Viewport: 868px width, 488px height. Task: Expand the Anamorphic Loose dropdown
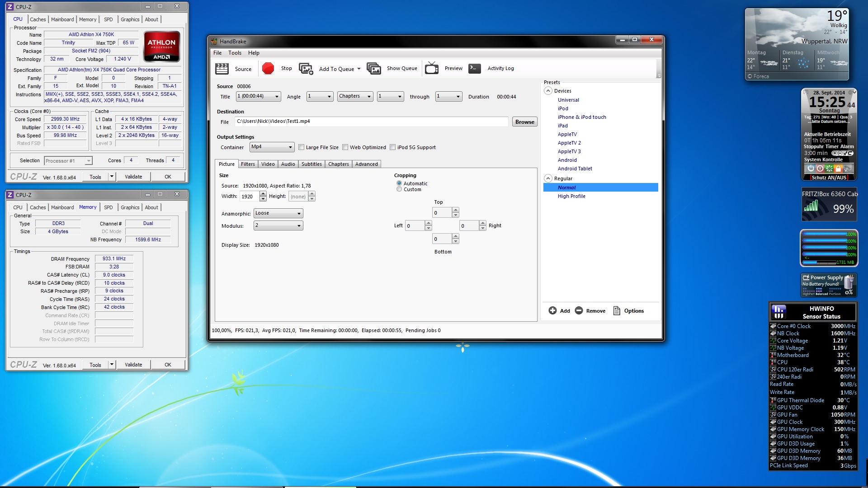point(278,213)
